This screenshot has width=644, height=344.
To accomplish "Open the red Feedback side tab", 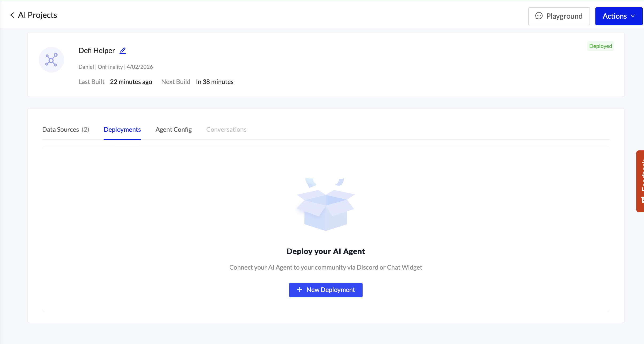I will (x=641, y=181).
